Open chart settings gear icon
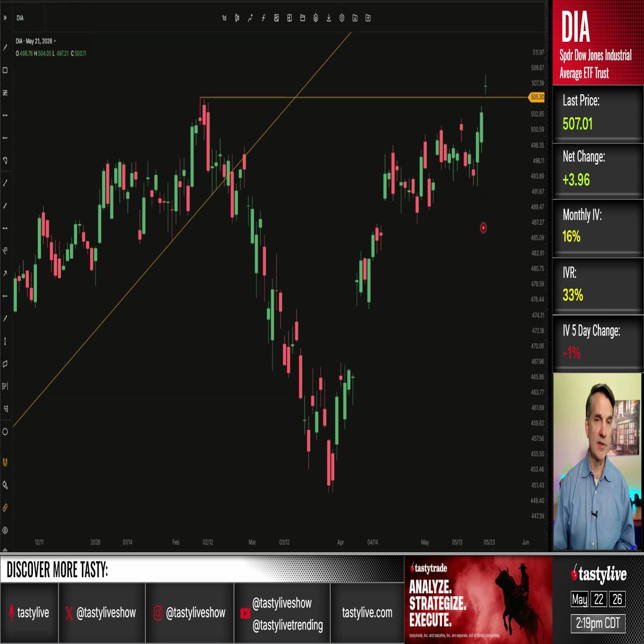 [342, 18]
